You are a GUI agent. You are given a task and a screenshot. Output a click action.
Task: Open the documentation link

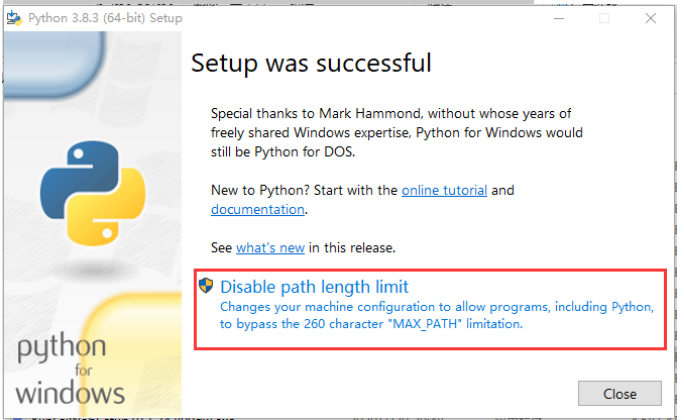pyautogui.click(x=257, y=209)
